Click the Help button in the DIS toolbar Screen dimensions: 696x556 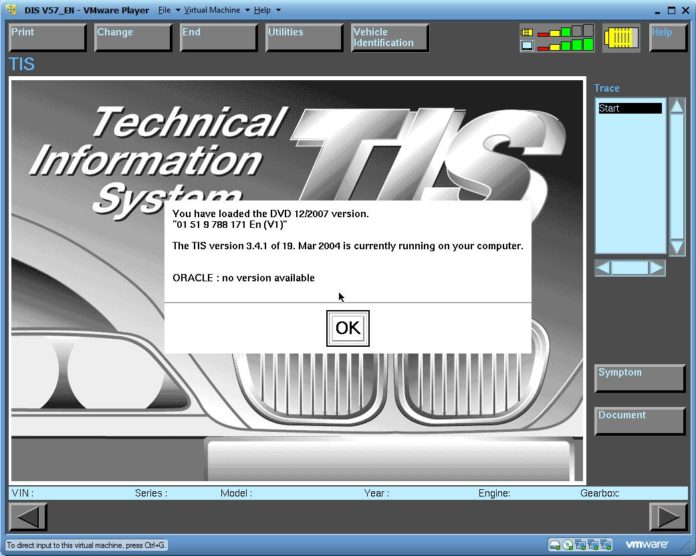[x=668, y=38]
